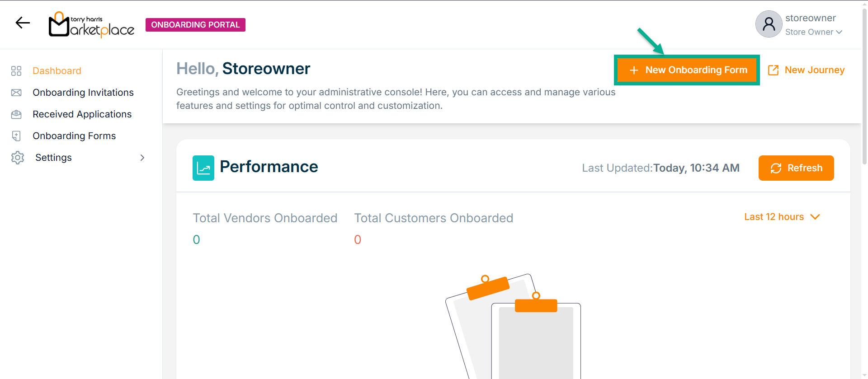Click the storeowner profile avatar
The width and height of the screenshot is (868, 379).
click(x=769, y=24)
